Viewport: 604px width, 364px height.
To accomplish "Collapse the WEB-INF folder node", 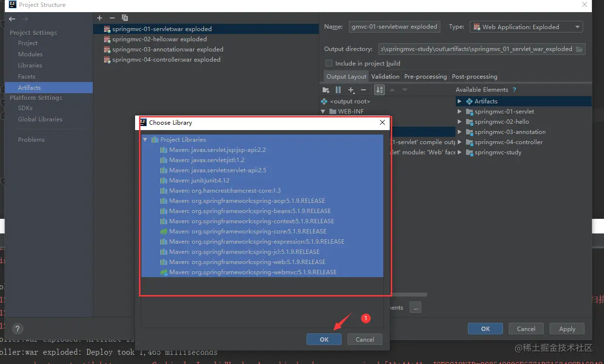I will pyautogui.click(x=323, y=112).
